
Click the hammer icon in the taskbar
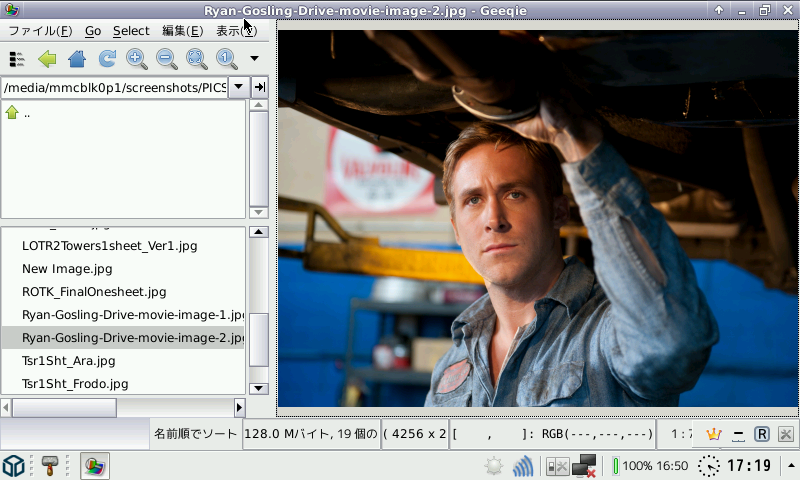click(x=49, y=466)
